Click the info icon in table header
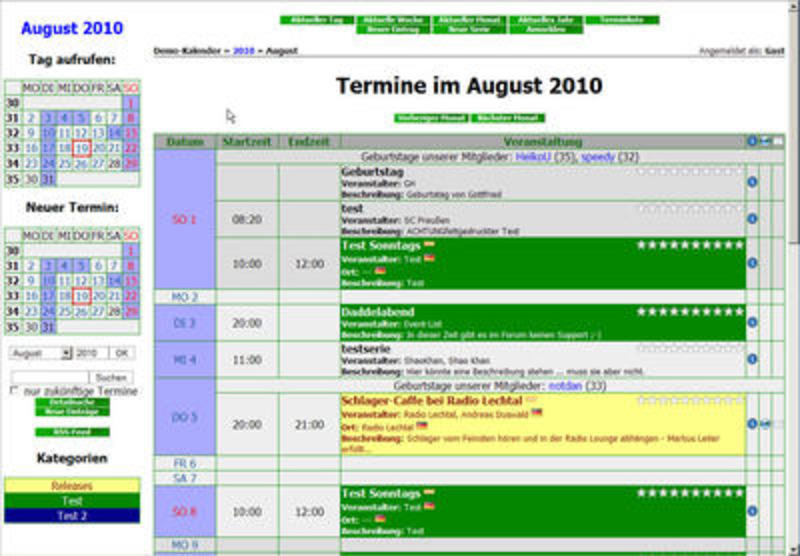The width and height of the screenshot is (800, 556). tap(752, 142)
